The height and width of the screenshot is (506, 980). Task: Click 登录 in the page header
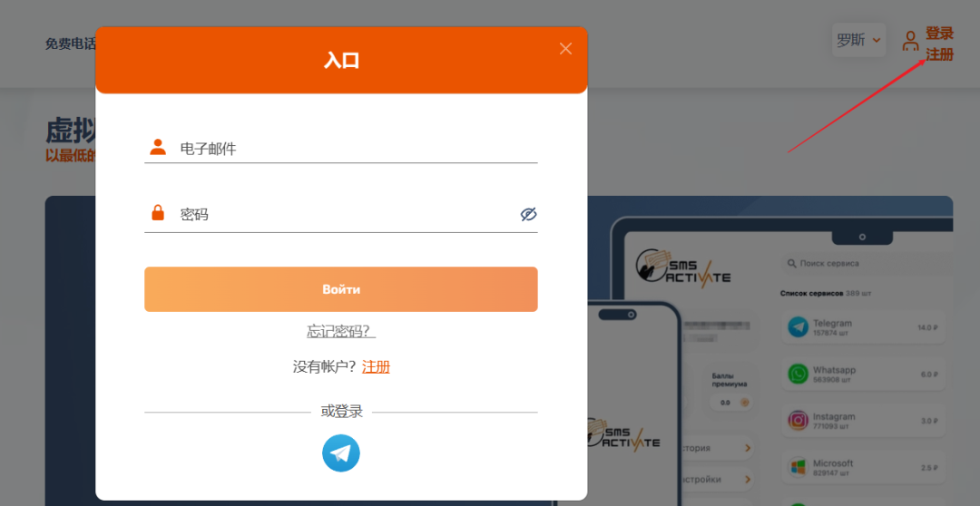click(x=939, y=34)
